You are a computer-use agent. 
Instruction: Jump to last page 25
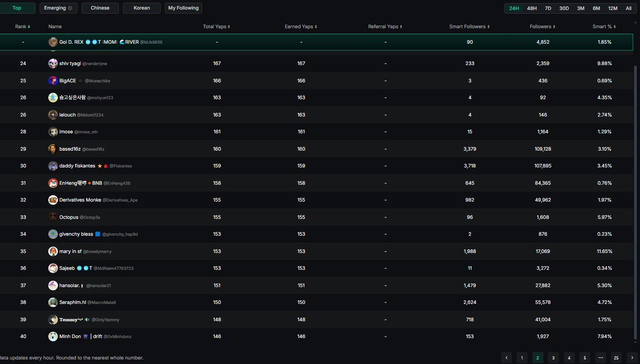(x=616, y=358)
